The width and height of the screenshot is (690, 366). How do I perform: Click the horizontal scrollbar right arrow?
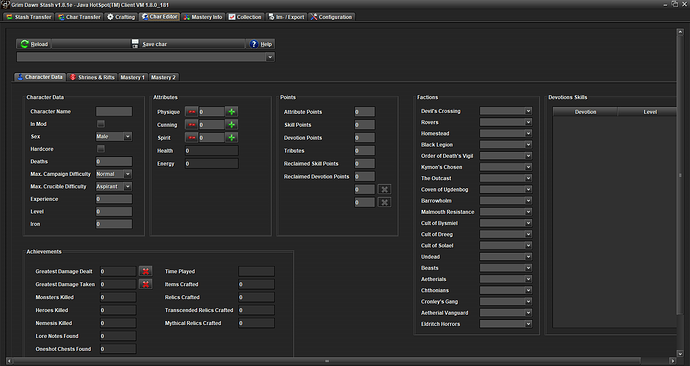[672, 361]
